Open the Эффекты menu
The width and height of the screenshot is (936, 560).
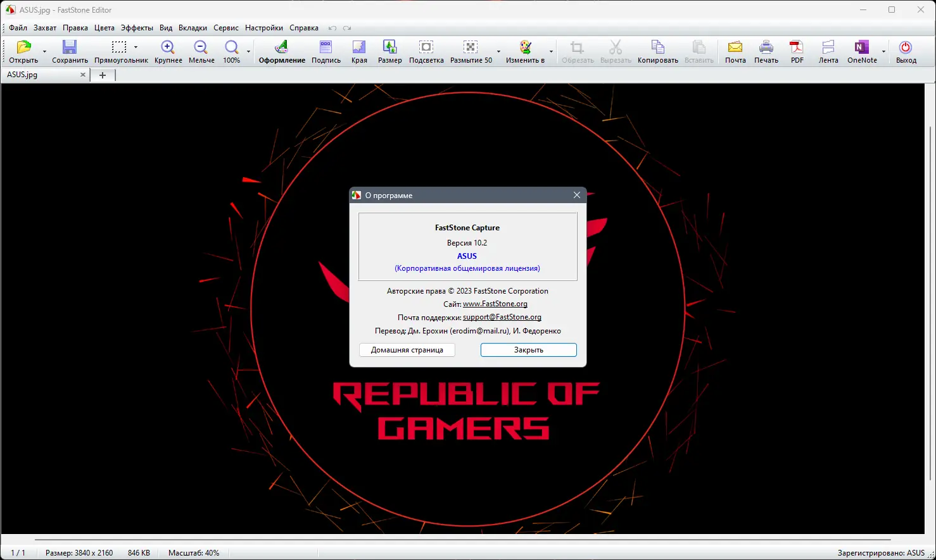[137, 28]
